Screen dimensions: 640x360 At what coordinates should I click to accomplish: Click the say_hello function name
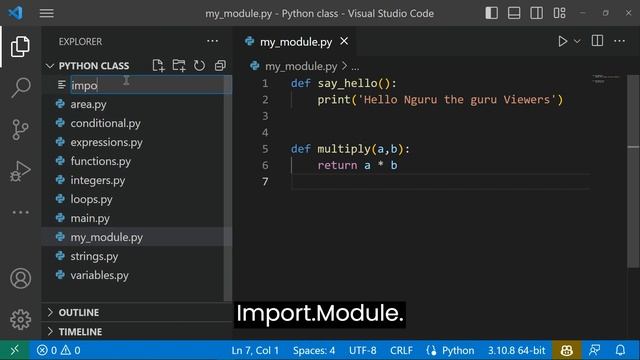[347, 83]
